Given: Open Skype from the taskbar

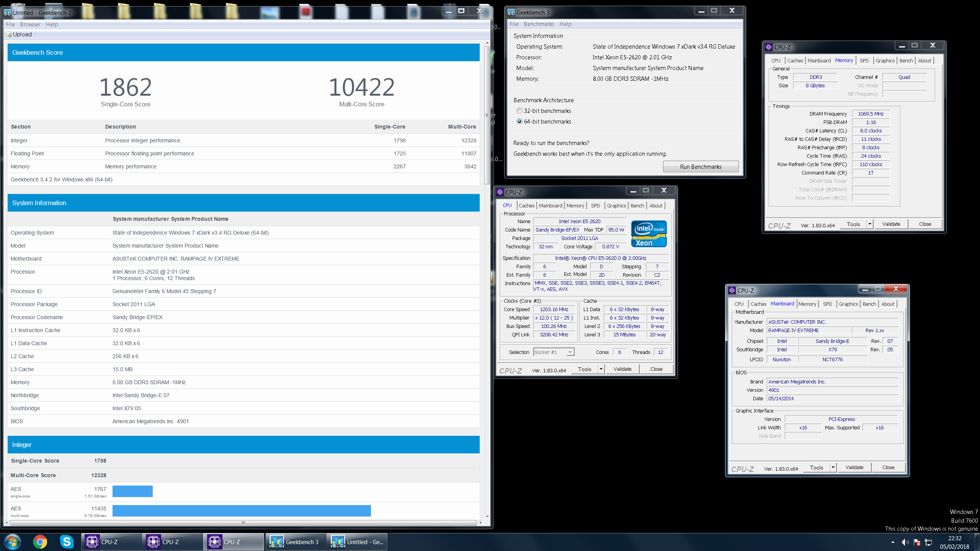Looking at the screenshot, I should click(67, 542).
